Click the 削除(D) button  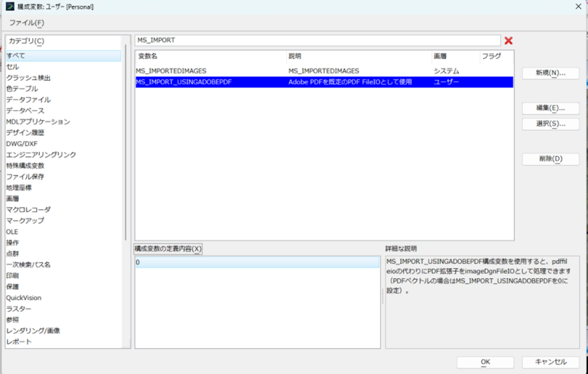tap(550, 159)
